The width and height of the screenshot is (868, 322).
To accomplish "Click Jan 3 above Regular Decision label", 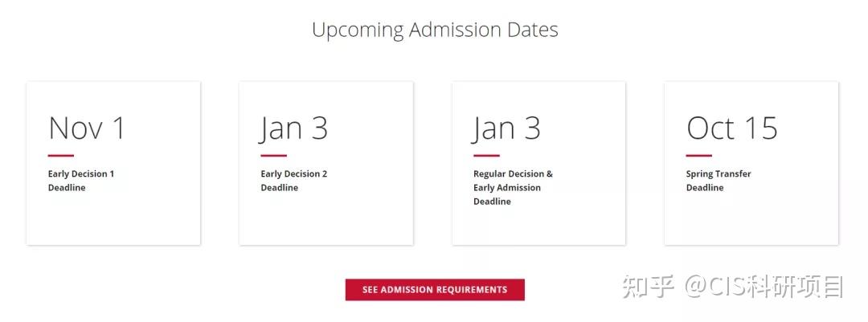I will coord(506,128).
